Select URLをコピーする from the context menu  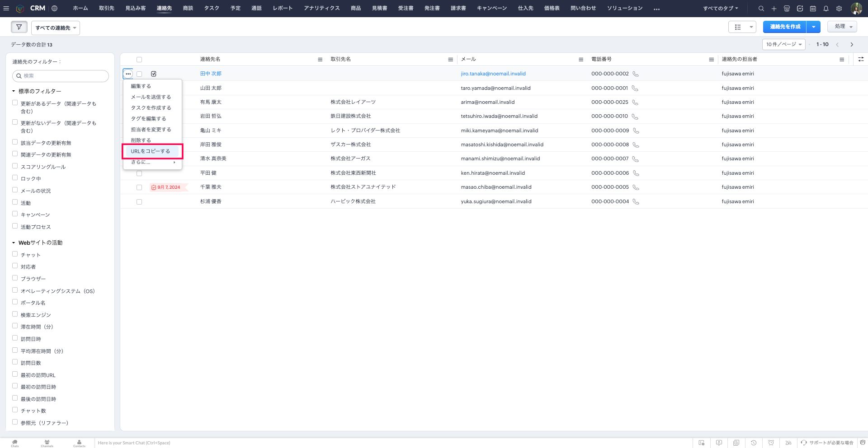coord(153,151)
